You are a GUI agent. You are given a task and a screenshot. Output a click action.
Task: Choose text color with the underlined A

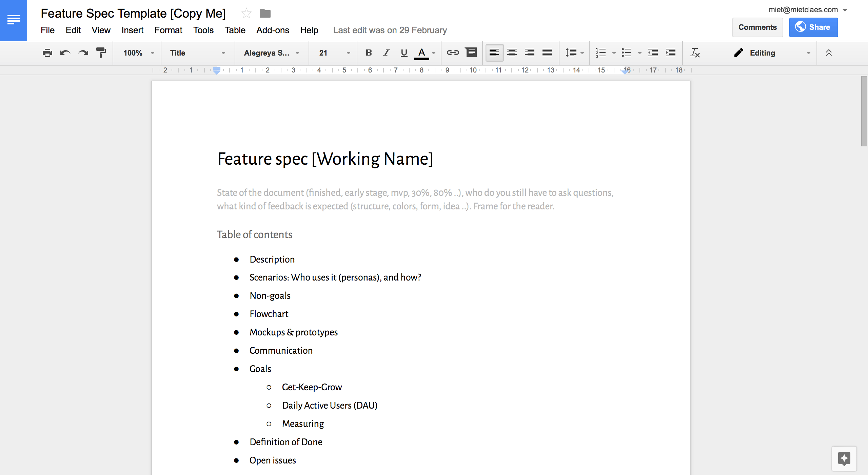coord(421,53)
